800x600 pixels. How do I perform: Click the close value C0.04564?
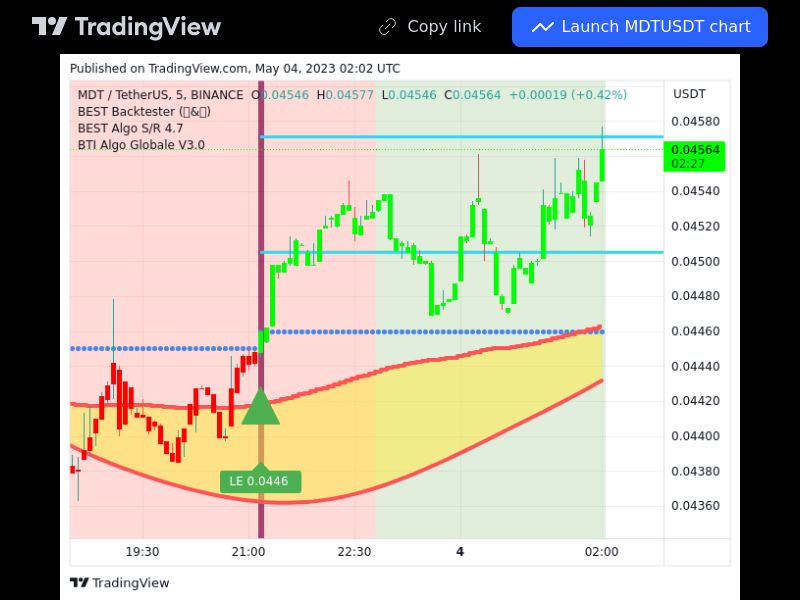472,95
